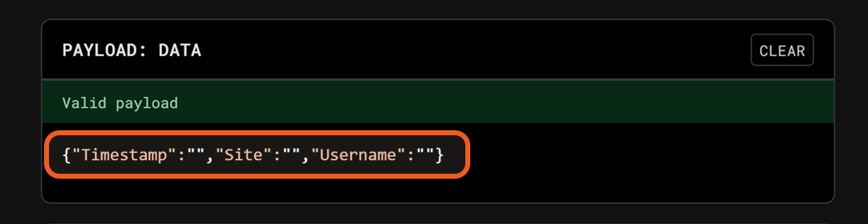
Task: Click the "Valid payload" status message
Action: (x=120, y=102)
